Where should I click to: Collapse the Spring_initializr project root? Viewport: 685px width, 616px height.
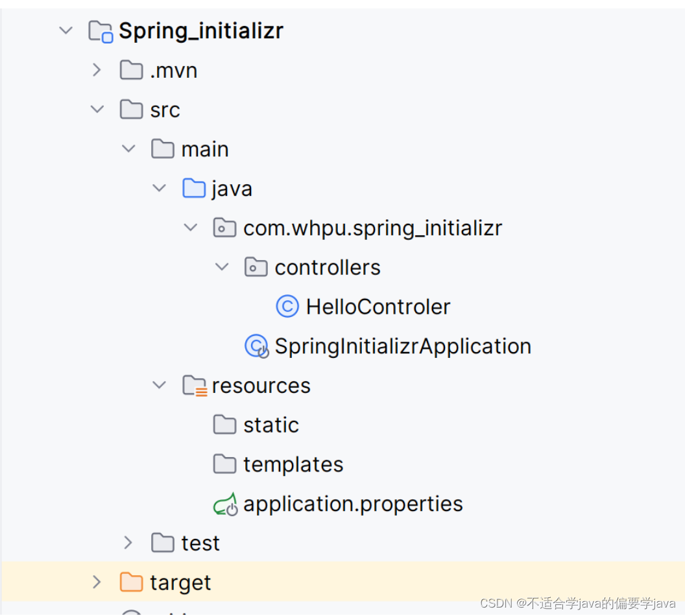66,30
